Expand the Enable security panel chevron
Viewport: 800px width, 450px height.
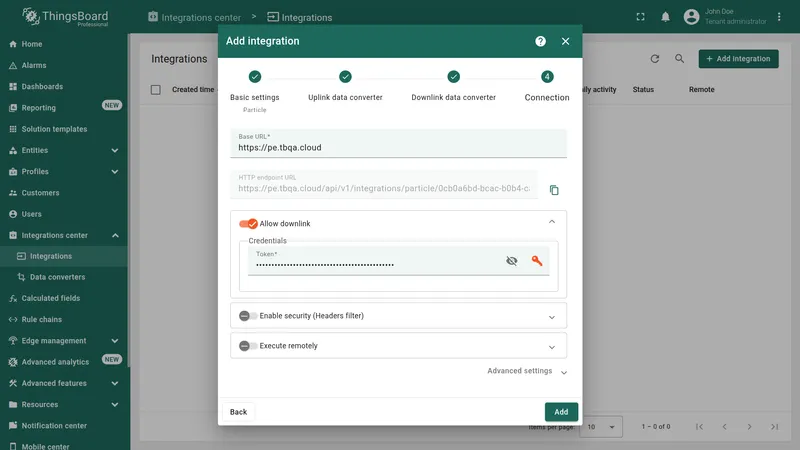(552, 317)
